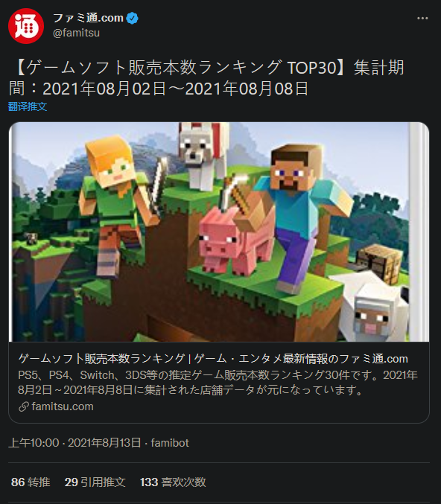Click the 上午10:00 timestamp
This screenshot has width=441, height=504.
[34, 443]
